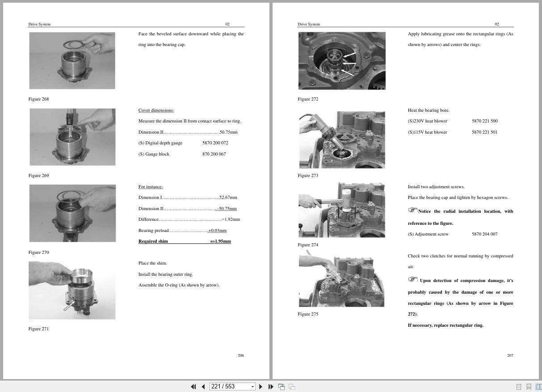Return to the previous view
Screen dimensions: 542x392
282,386
